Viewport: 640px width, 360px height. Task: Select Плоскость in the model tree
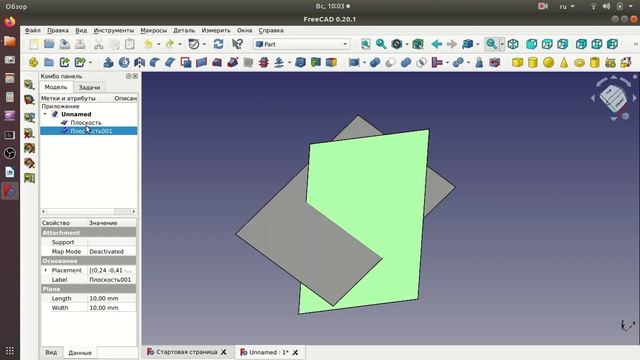point(86,122)
